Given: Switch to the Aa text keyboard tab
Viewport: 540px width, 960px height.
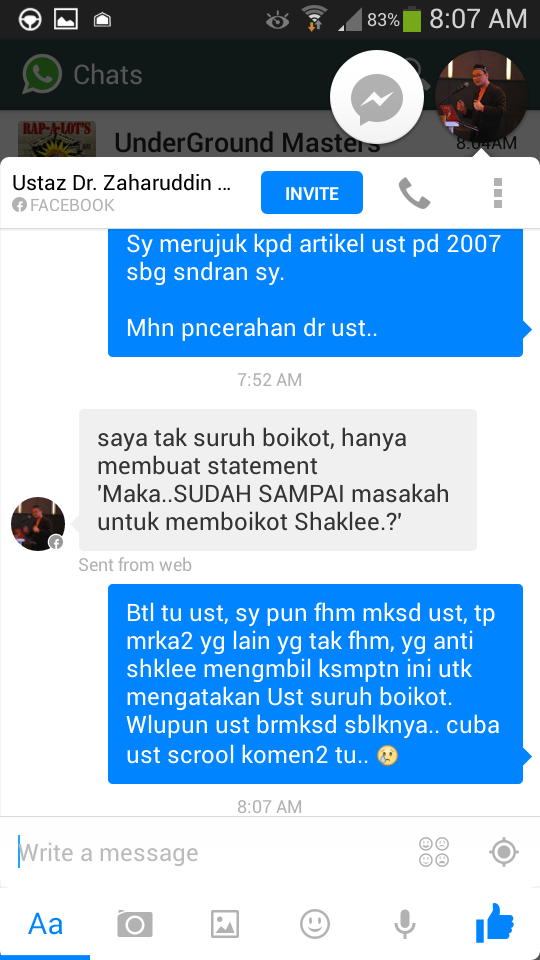Looking at the screenshot, I should [x=45, y=924].
